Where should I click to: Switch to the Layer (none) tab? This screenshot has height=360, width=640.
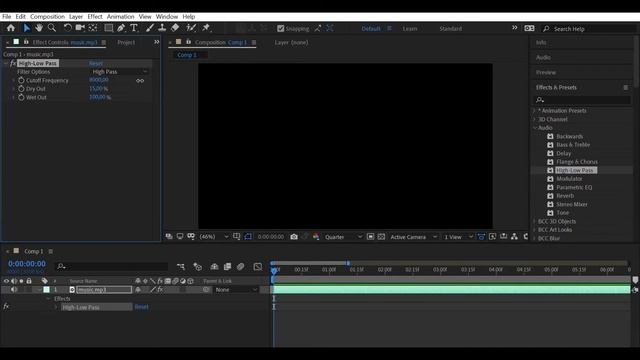(x=291, y=42)
